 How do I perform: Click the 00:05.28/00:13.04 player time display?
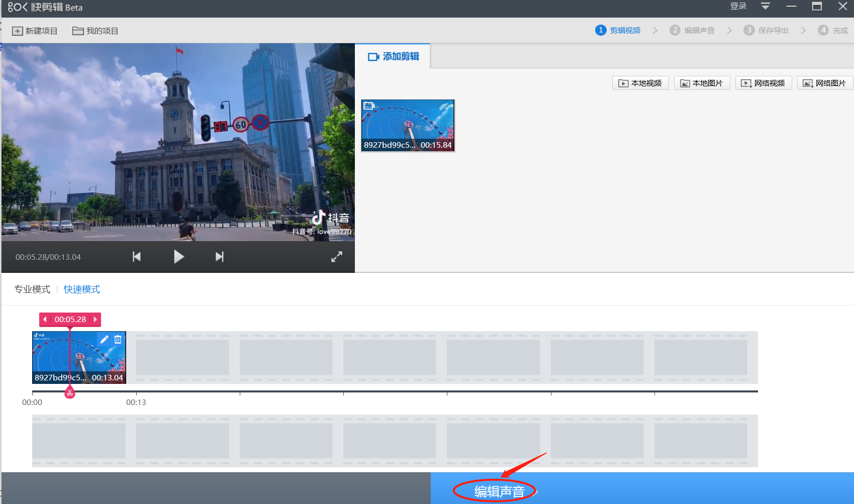[48, 257]
